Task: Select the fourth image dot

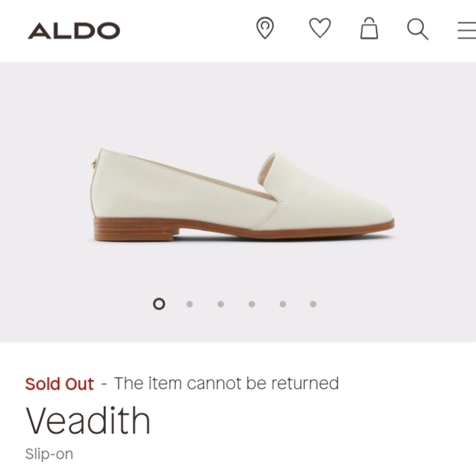Action: [250, 303]
